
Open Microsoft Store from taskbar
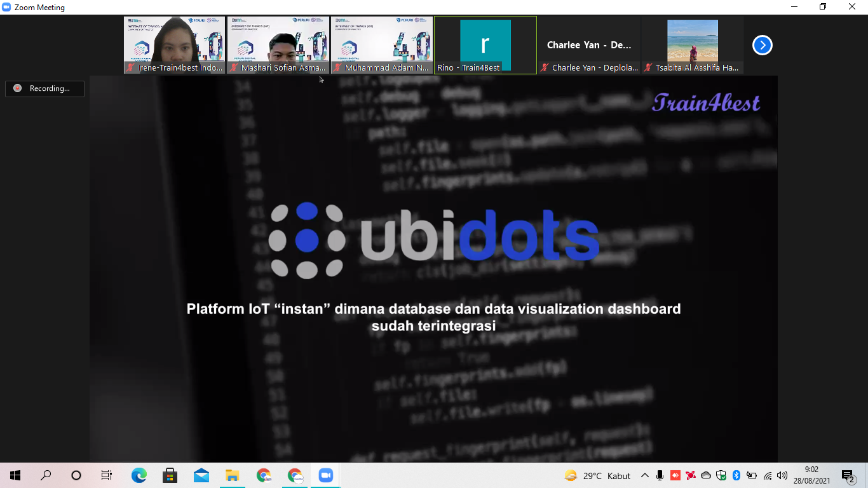click(170, 475)
